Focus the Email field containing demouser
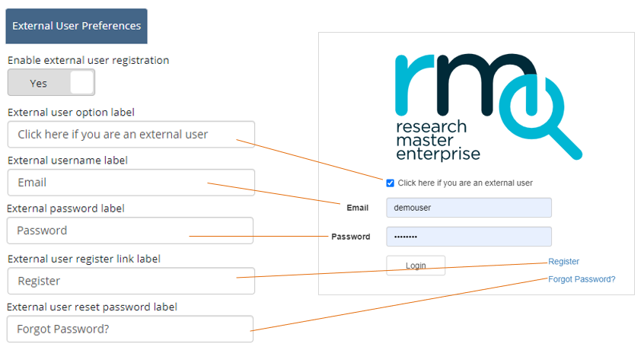Screen dimensions: 644x350 (469, 208)
